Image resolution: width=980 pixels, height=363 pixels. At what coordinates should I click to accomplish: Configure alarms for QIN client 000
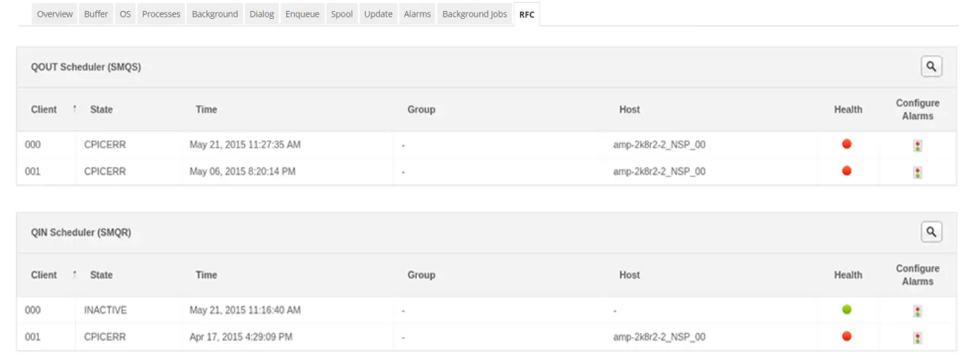[x=917, y=311]
